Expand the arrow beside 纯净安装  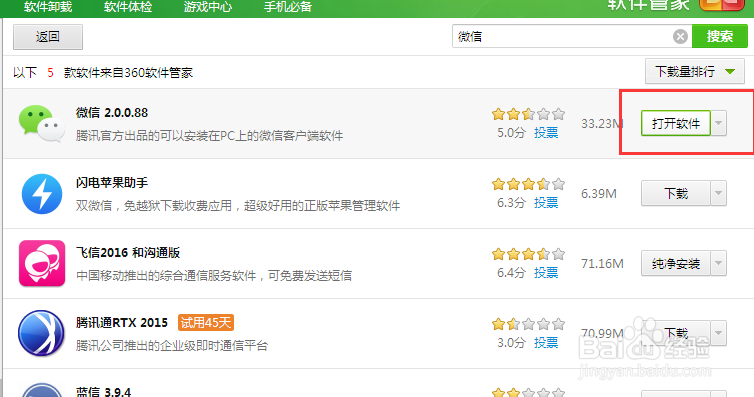718,263
